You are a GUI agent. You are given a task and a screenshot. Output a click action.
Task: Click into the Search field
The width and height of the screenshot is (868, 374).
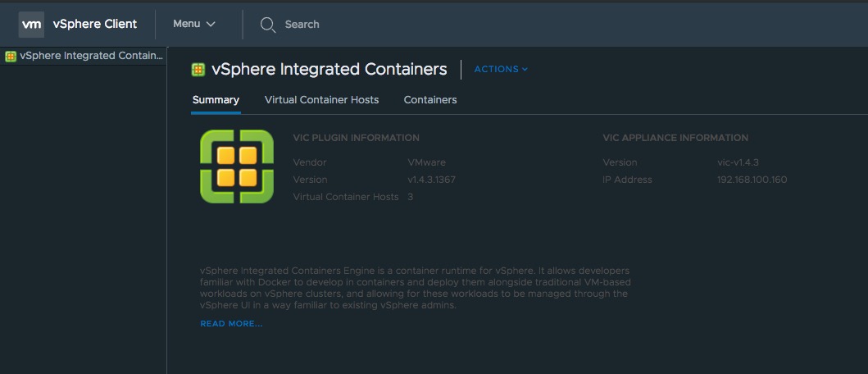pyautogui.click(x=302, y=25)
